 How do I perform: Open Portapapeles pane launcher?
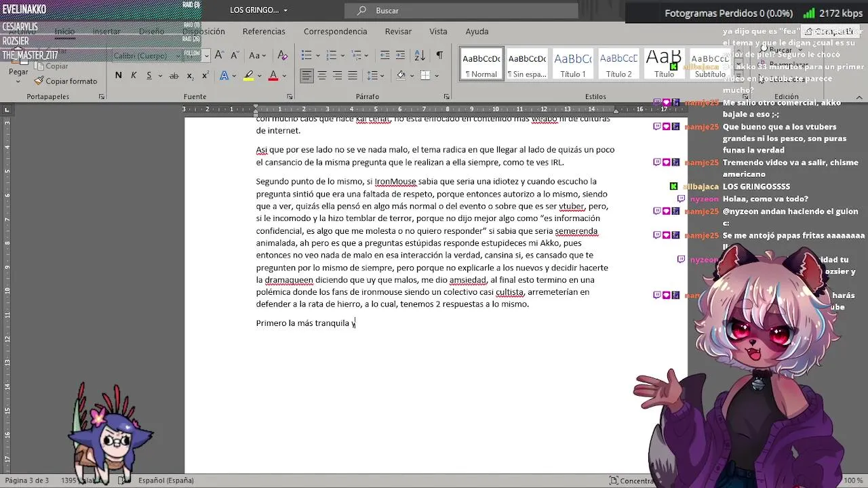pyautogui.click(x=102, y=97)
